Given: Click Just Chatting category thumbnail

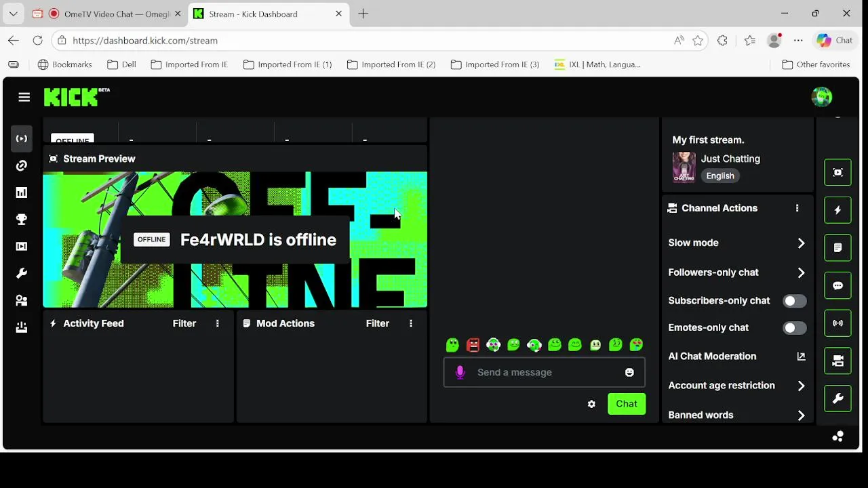Looking at the screenshot, I should (684, 167).
